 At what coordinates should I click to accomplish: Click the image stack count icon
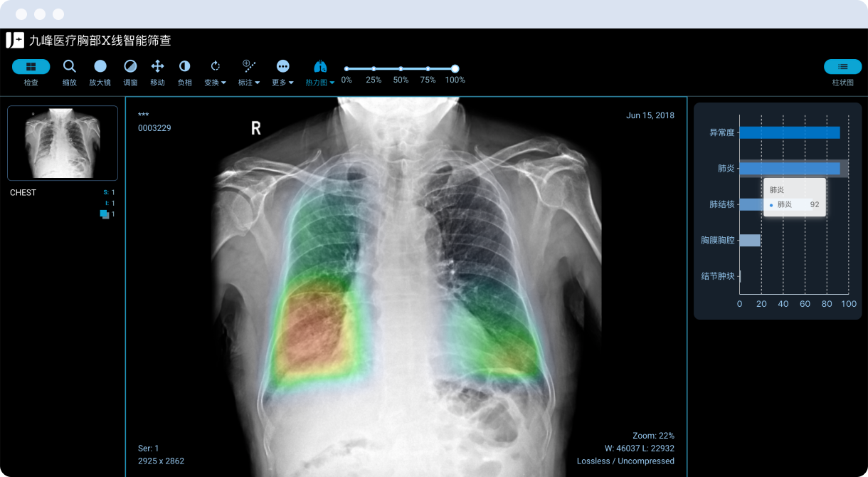tap(105, 214)
